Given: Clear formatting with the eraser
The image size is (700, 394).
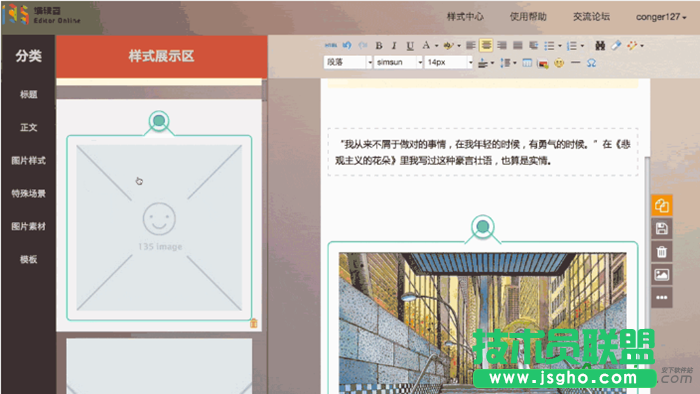Looking at the screenshot, I should coord(617,45).
